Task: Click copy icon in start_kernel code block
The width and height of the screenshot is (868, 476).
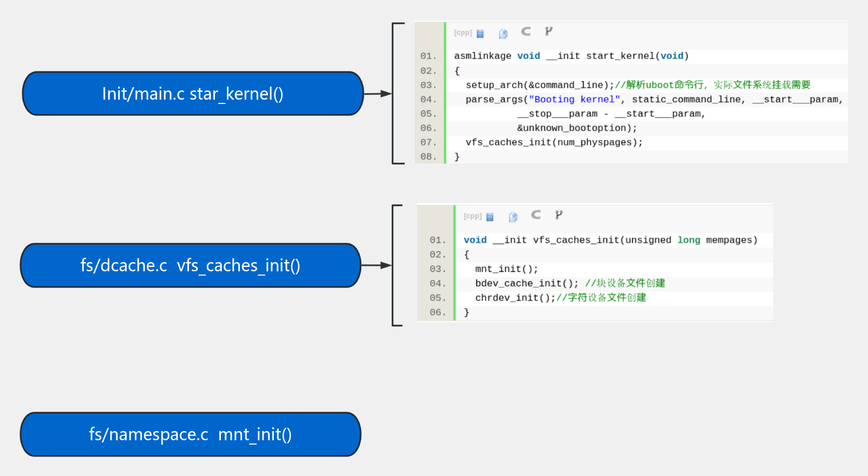Action: pos(503,34)
